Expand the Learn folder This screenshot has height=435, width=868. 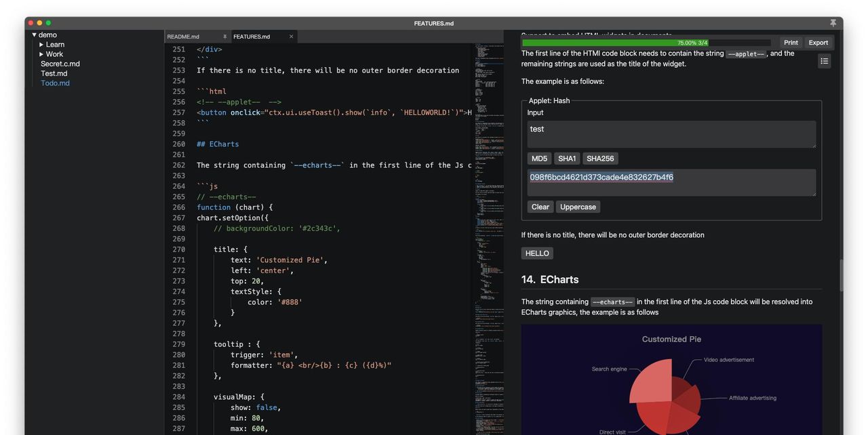41,45
